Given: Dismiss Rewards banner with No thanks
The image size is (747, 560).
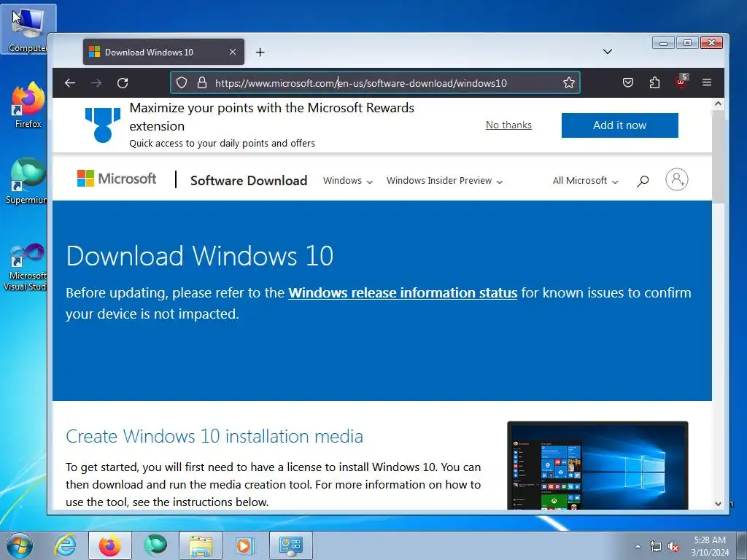Looking at the screenshot, I should (508, 125).
